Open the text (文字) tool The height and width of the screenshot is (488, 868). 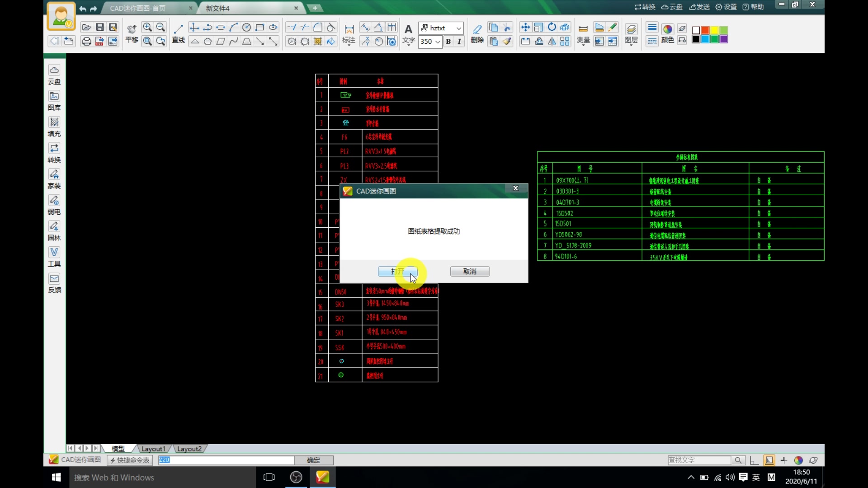(x=408, y=34)
